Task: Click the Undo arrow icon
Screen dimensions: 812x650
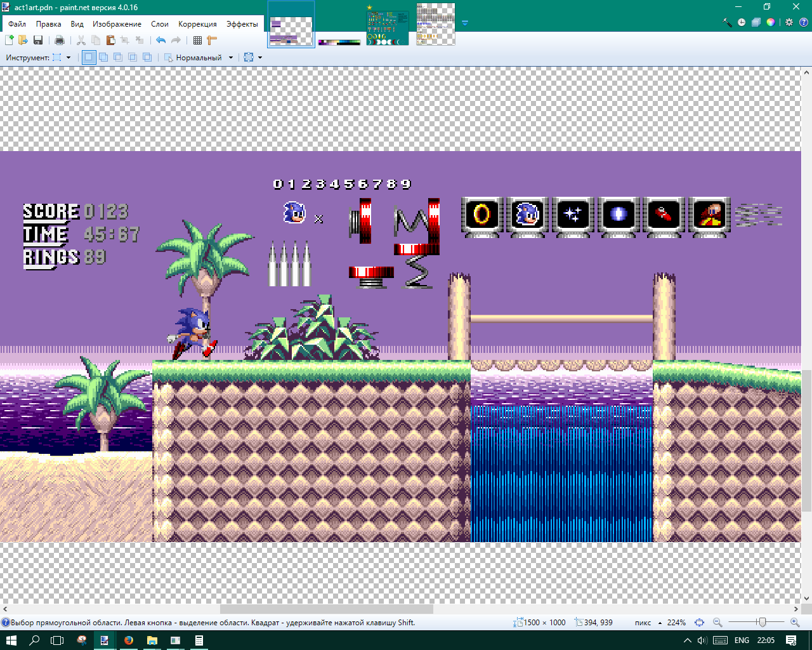Action: [x=160, y=41]
